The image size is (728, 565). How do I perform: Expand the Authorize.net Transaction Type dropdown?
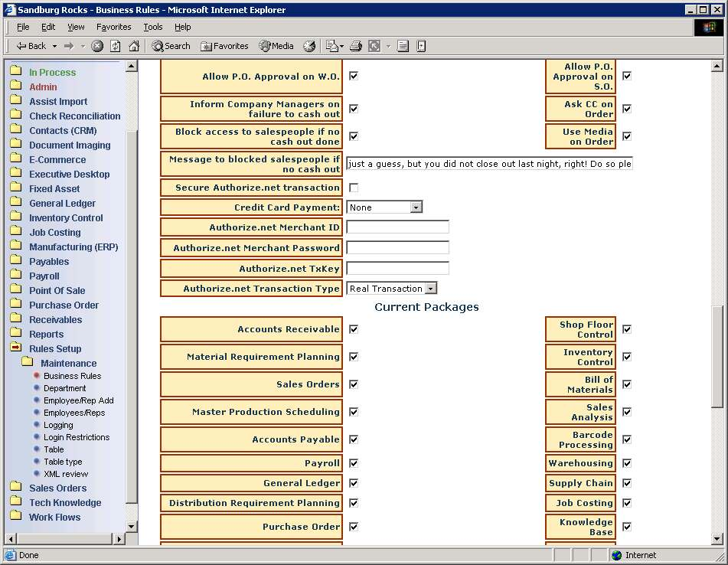430,289
